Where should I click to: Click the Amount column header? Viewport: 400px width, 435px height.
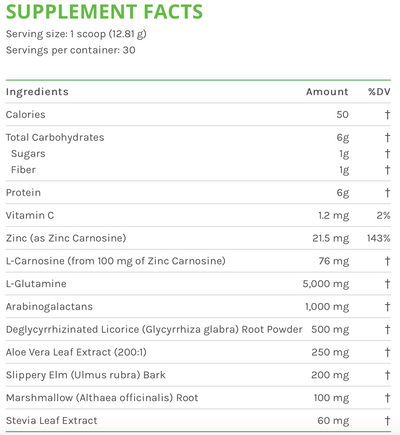pyautogui.click(x=327, y=92)
